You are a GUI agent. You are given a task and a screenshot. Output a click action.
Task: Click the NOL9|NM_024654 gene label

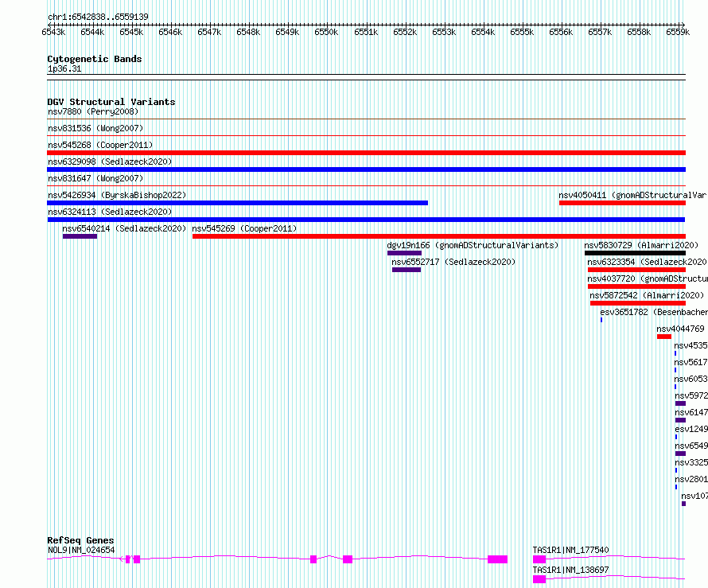(81, 550)
